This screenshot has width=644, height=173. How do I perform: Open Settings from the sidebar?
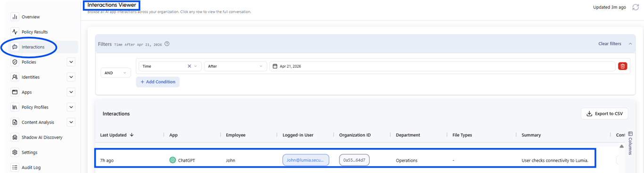[29, 152]
